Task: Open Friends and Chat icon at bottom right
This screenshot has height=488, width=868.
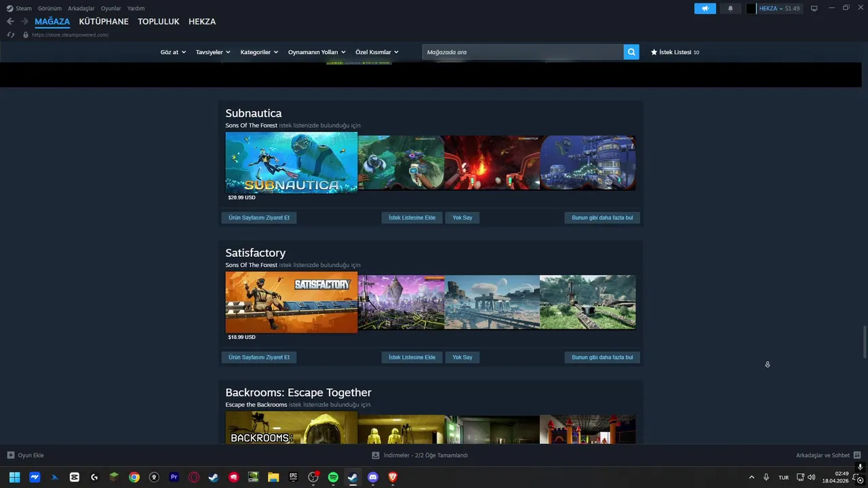Action: pyautogui.click(x=857, y=455)
